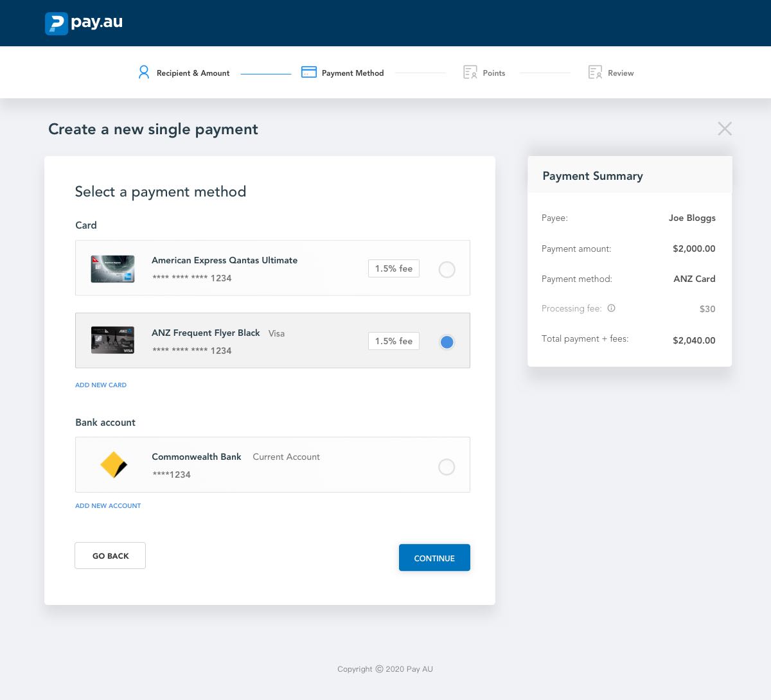
Task: Click the processing fee info icon
Action: [x=612, y=308]
